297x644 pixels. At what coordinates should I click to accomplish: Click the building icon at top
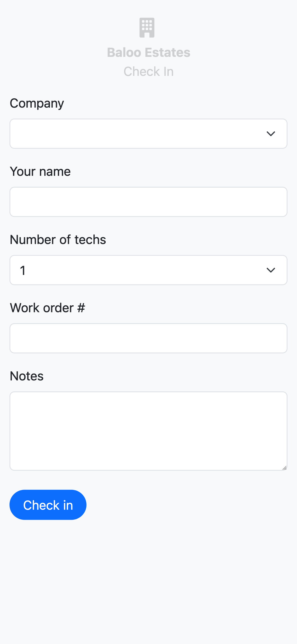point(147,28)
